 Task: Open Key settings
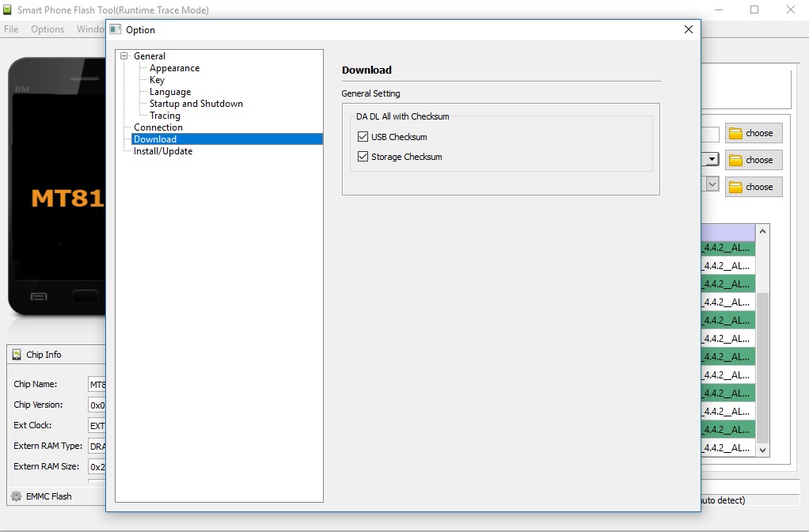157,79
